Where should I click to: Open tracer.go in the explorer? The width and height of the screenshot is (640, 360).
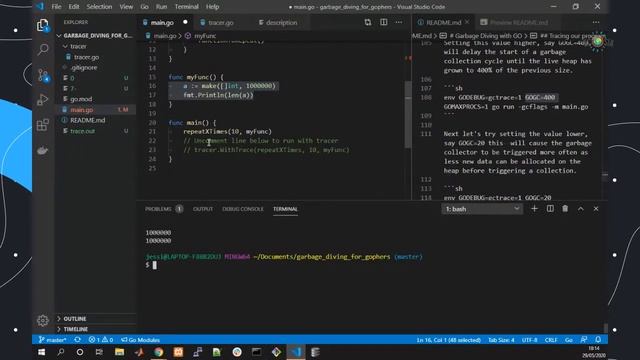(x=96, y=57)
